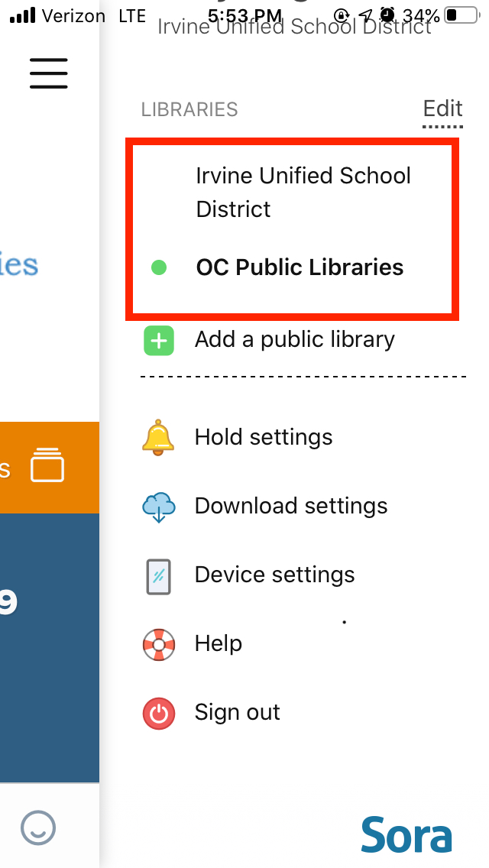
Task: Tap the Sora logo
Action: [406, 834]
